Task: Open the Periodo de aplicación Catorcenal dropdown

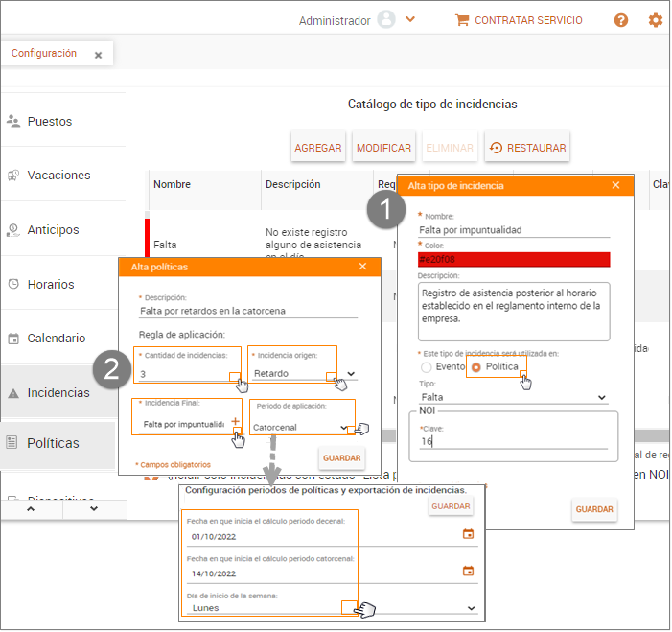Action: click(343, 428)
